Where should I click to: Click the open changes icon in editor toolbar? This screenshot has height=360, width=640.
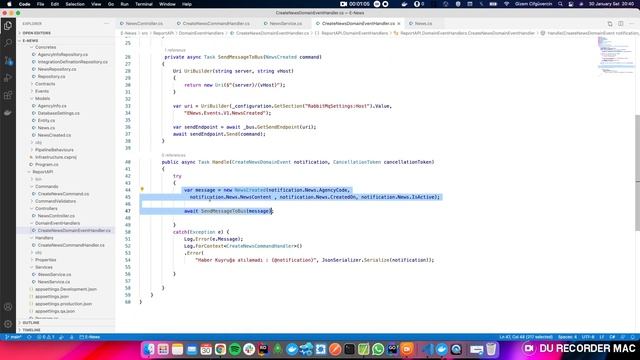coord(610,24)
